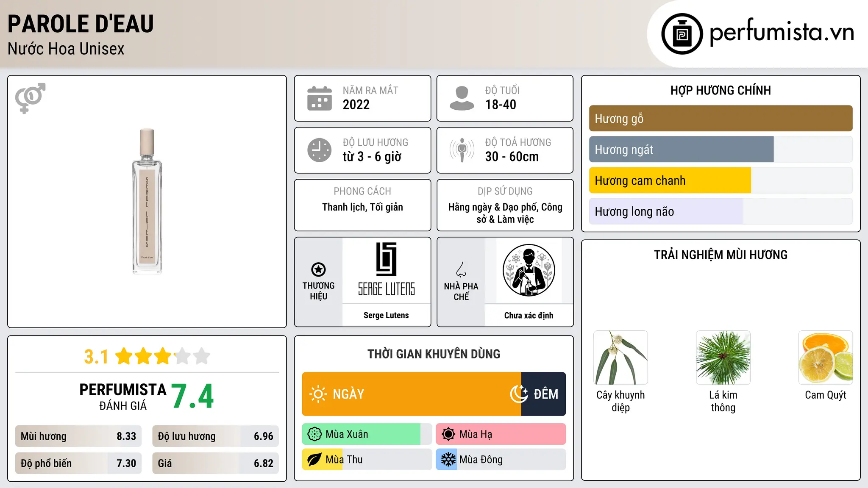Click the sun icon for Mùa Hạ
868x488 pixels.
coord(448,434)
